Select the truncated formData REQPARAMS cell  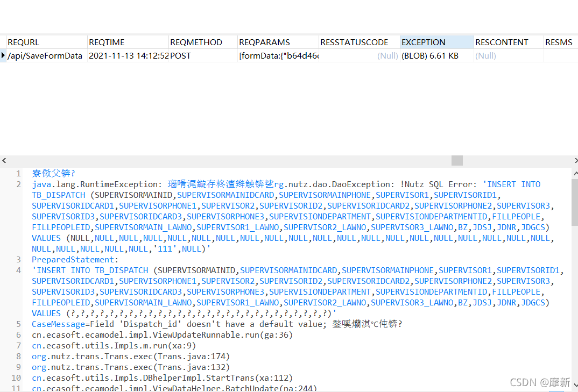click(x=278, y=55)
